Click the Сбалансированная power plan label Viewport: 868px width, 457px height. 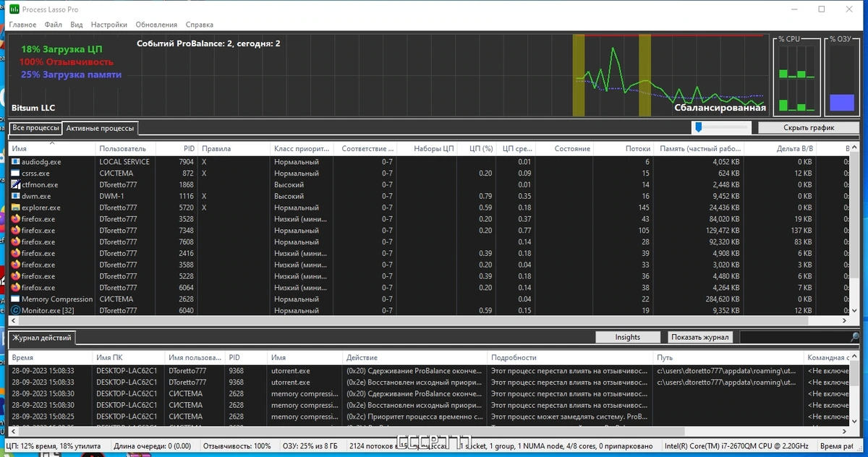(x=720, y=108)
